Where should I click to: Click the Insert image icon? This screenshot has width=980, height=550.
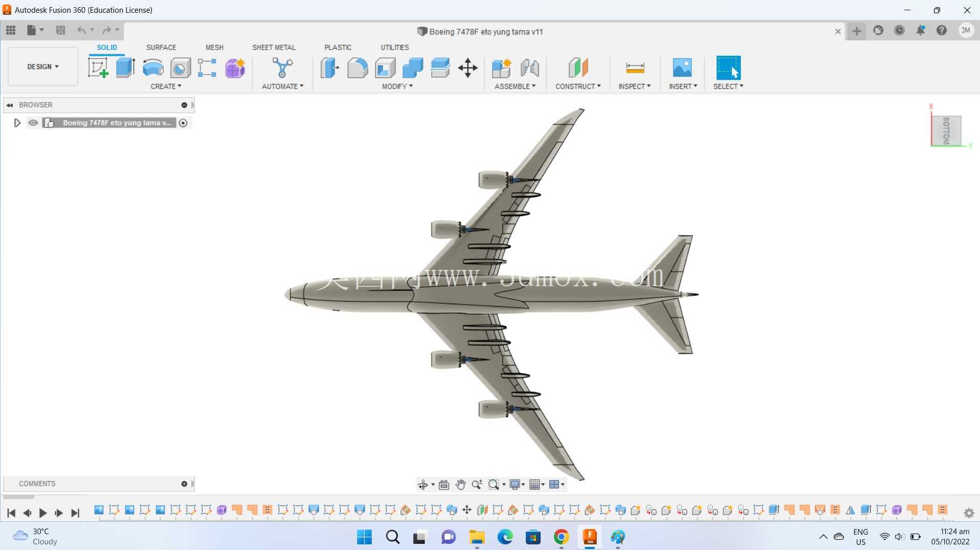[682, 67]
